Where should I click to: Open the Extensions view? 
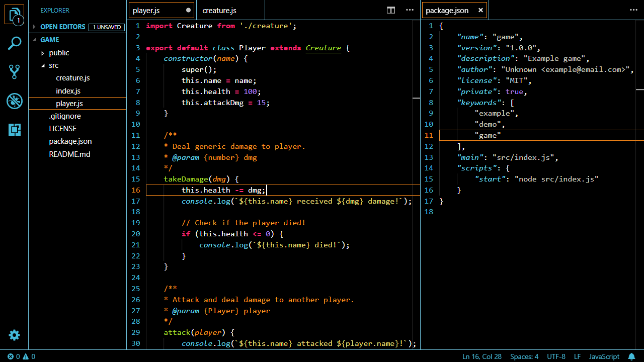(14, 130)
